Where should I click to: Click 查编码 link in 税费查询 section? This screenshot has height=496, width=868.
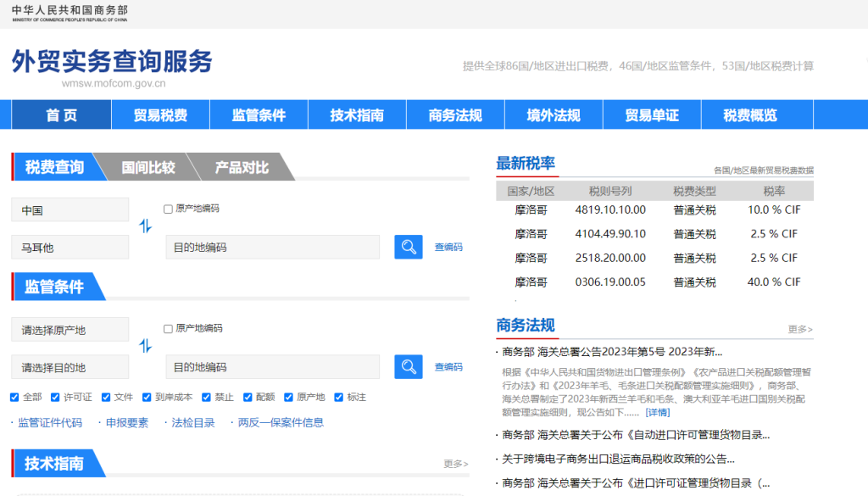[448, 247]
